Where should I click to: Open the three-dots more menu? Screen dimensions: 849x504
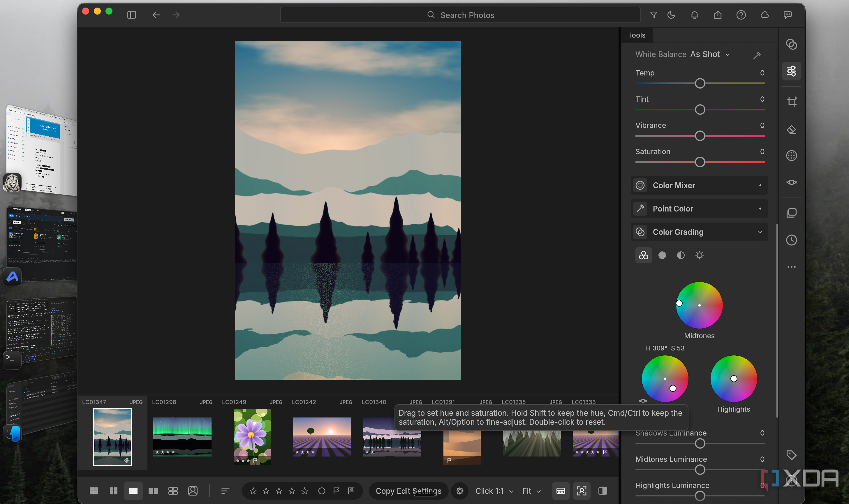[x=791, y=267]
